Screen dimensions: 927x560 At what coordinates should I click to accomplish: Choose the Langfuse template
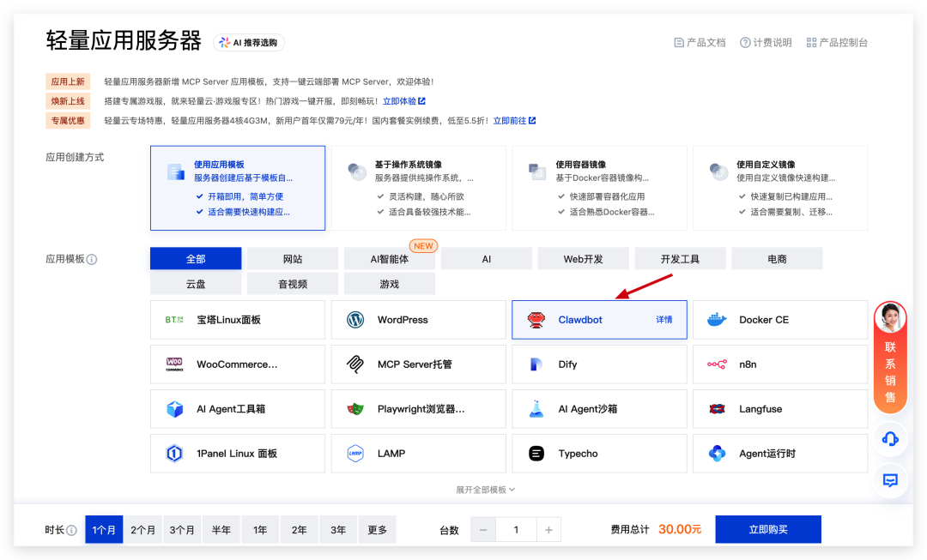click(x=779, y=408)
